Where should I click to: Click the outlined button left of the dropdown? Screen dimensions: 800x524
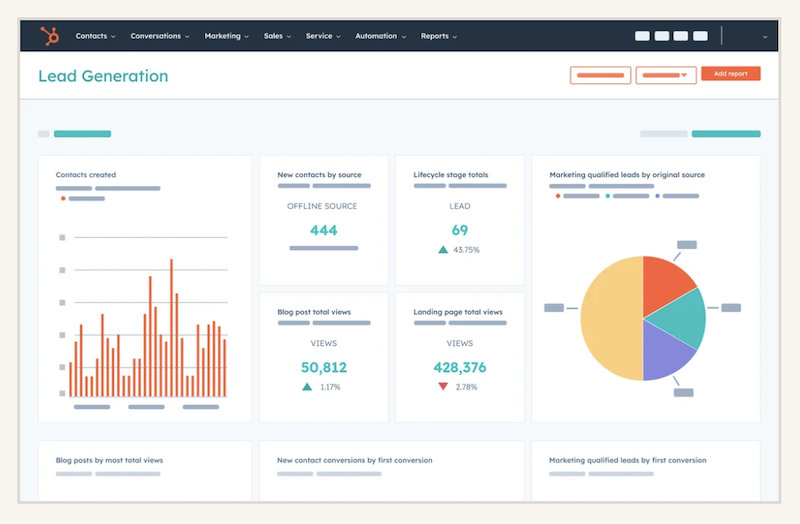(600, 75)
